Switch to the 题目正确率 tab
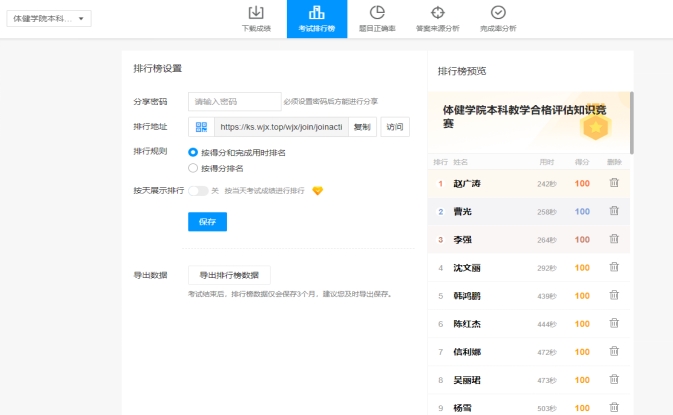Screen dimensions: 673x415 point(377,19)
